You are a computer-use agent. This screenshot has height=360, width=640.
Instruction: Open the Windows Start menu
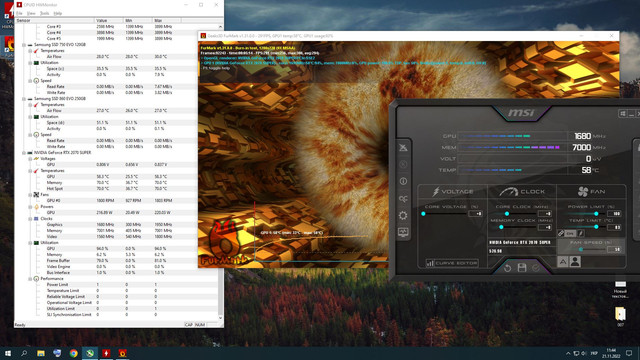coord(8,353)
